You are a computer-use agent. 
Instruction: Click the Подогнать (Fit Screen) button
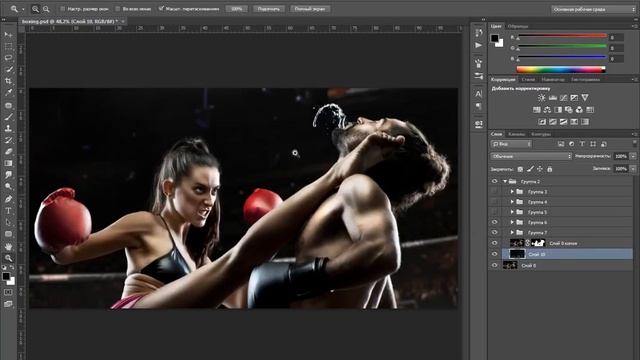point(269,9)
